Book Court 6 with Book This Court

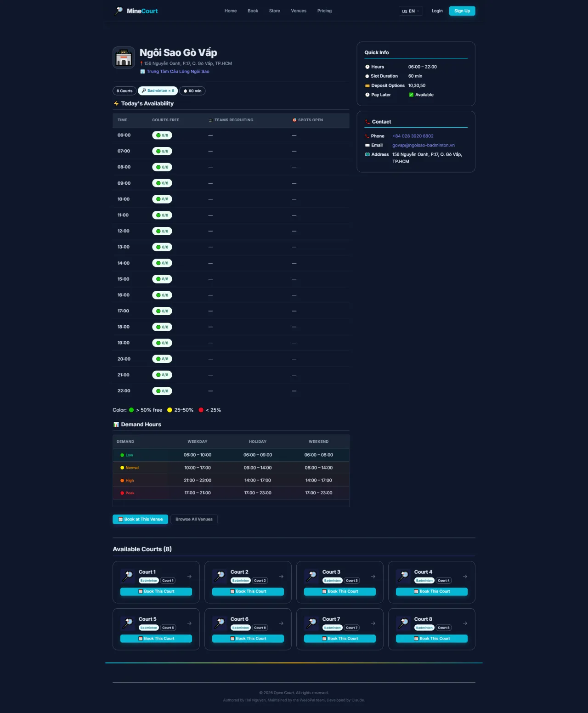point(248,639)
